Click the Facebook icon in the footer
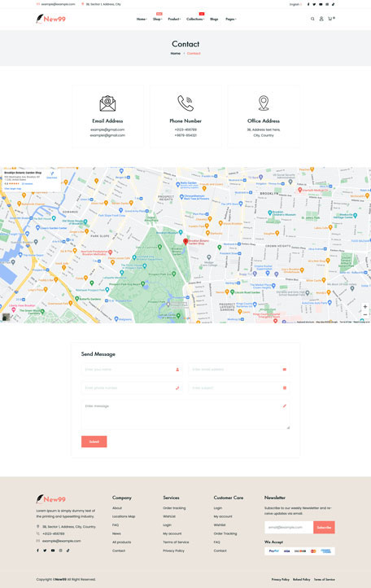371x588 pixels. point(37,551)
